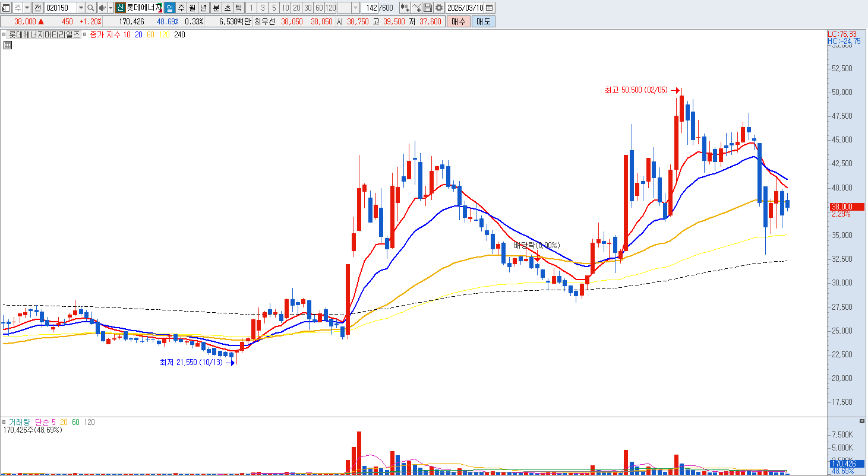Toggle the 분 minute chart period

[216, 8]
